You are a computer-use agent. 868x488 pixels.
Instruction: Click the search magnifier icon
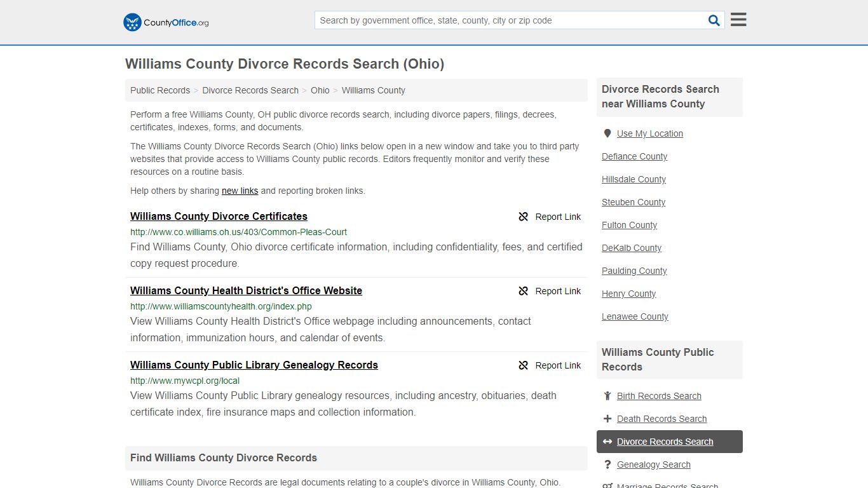coord(714,20)
